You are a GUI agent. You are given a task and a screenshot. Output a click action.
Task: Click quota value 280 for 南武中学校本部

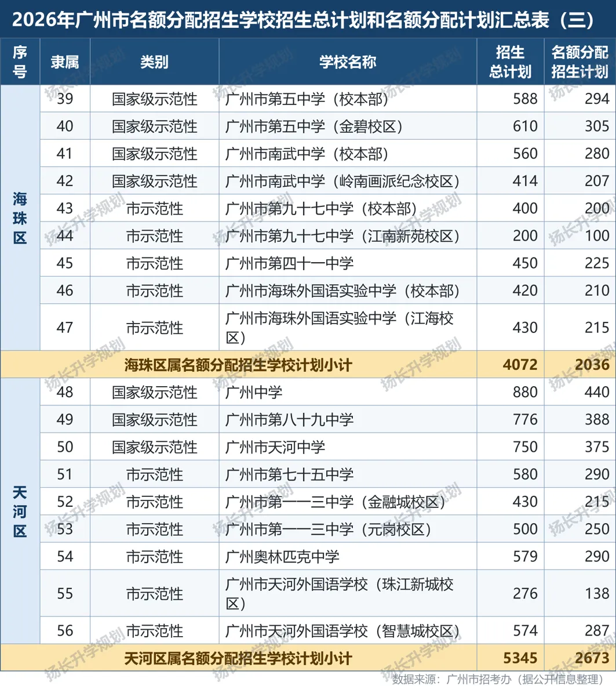tap(597, 154)
